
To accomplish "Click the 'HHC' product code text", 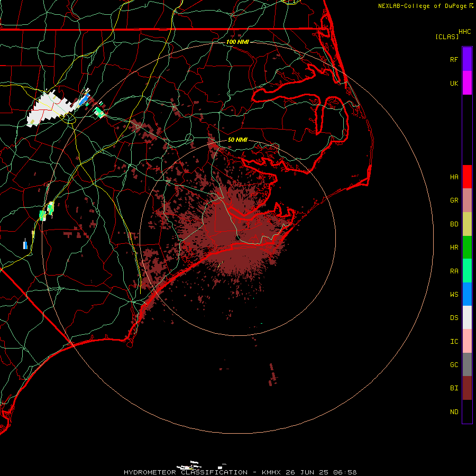I will [465, 32].
